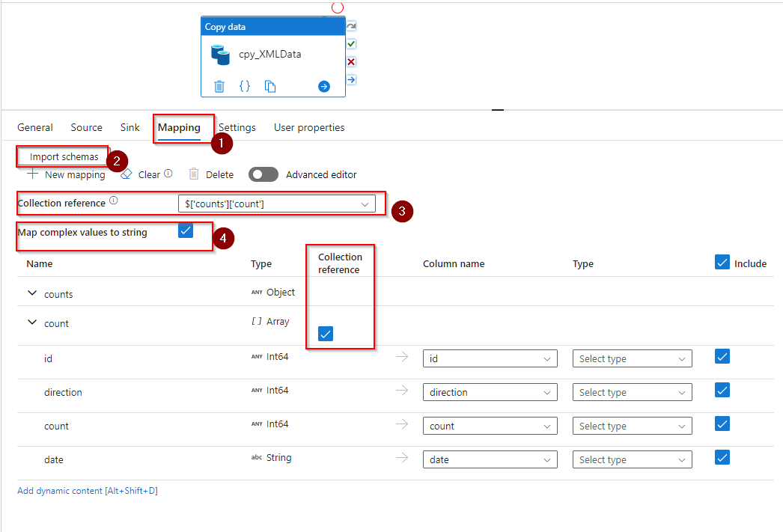Open the count column name dropdown
This screenshot has width=783, height=532.
pyautogui.click(x=490, y=426)
